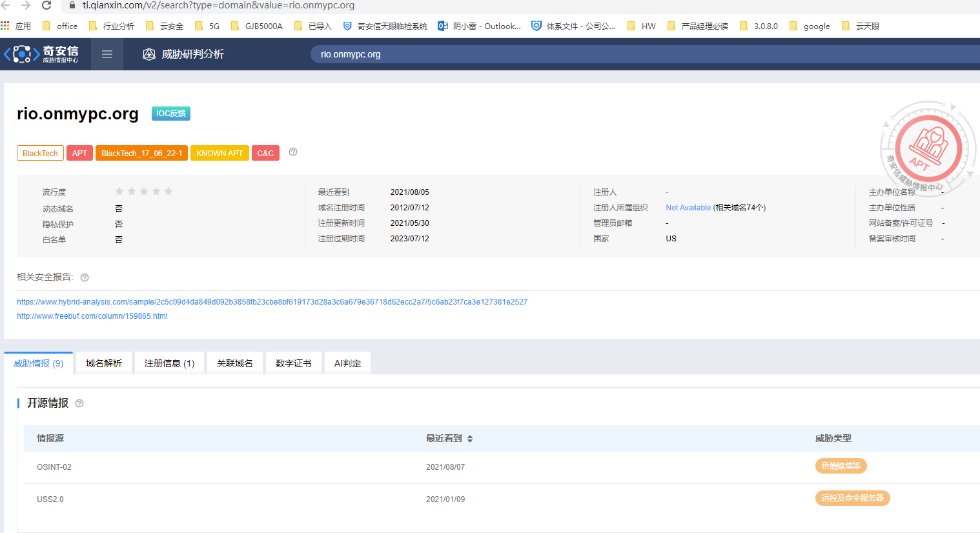Click help icon beside related security reports

(85, 277)
